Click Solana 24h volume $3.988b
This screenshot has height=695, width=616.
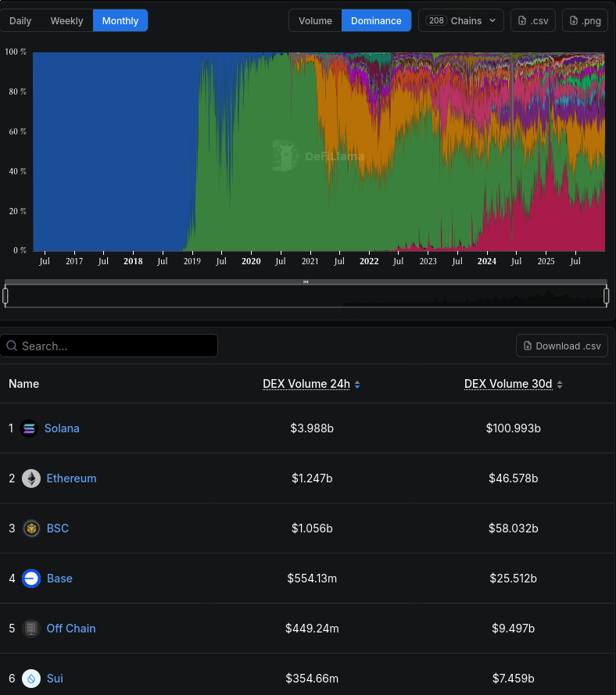(x=312, y=428)
